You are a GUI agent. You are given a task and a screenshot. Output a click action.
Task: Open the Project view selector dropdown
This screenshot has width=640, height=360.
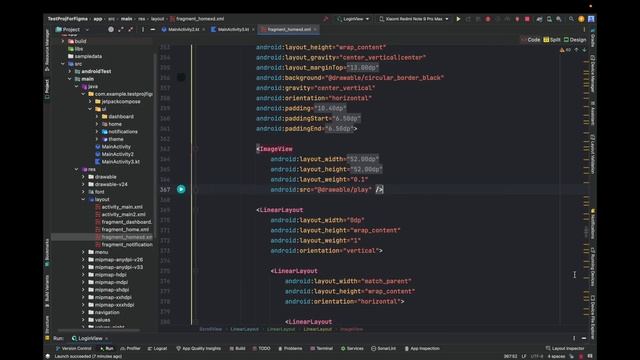coord(72,29)
